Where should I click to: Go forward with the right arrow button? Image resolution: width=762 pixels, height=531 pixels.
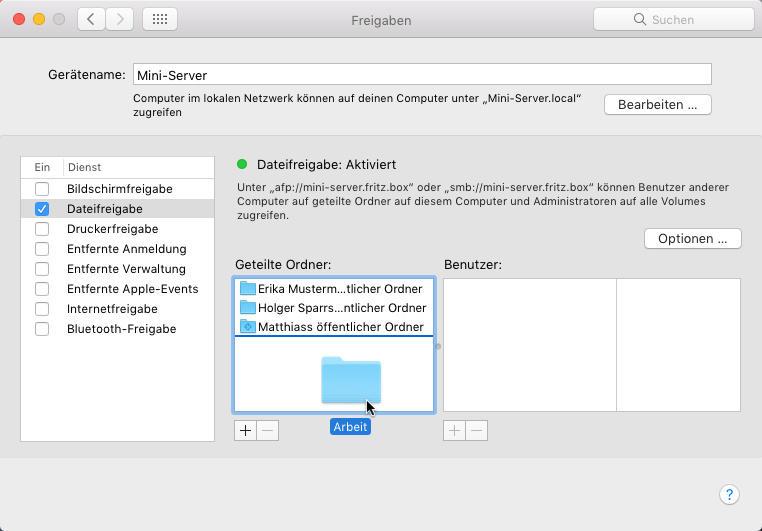pyautogui.click(x=120, y=19)
